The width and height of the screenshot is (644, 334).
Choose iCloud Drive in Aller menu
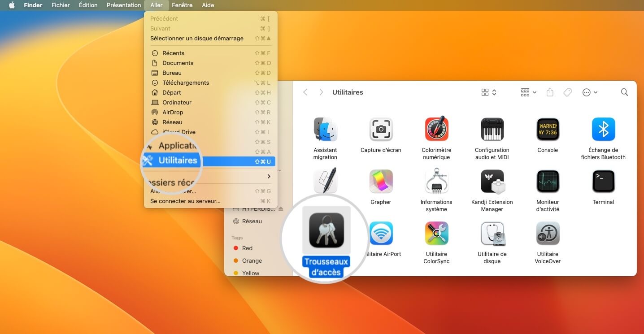point(211,132)
